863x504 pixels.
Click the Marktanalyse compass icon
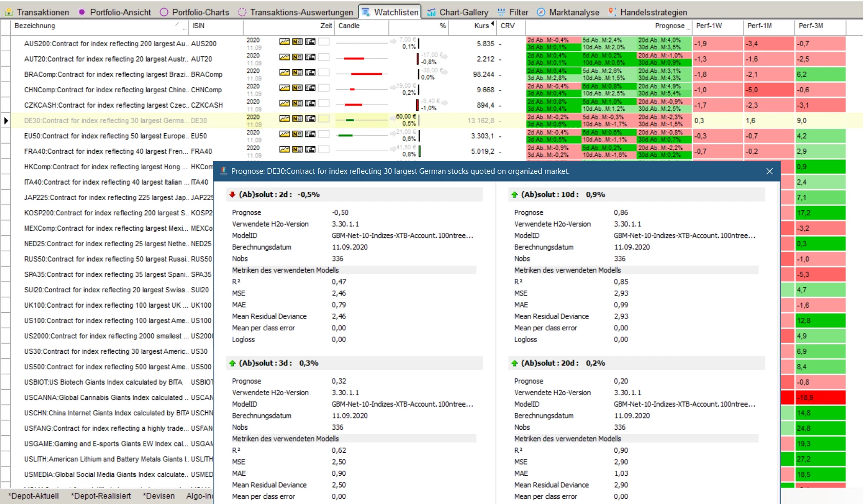click(541, 12)
